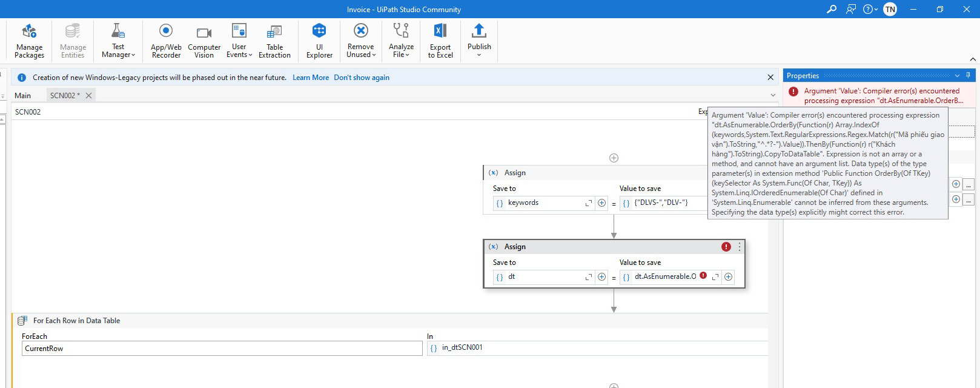Open the upper Properties plus button
This screenshot has height=388, width=980.
[x=956, y=184]
